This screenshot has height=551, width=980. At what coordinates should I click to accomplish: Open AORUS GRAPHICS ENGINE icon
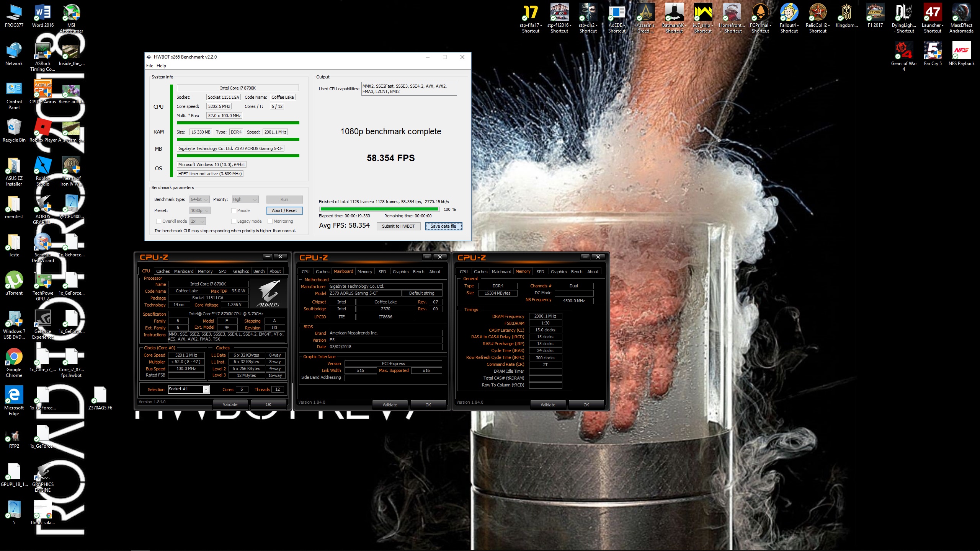pos(43,478)
